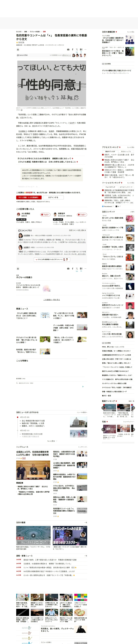
Task: Click the previous arrow on 動画ランキング carousel
Action: (x=103, y=408)
